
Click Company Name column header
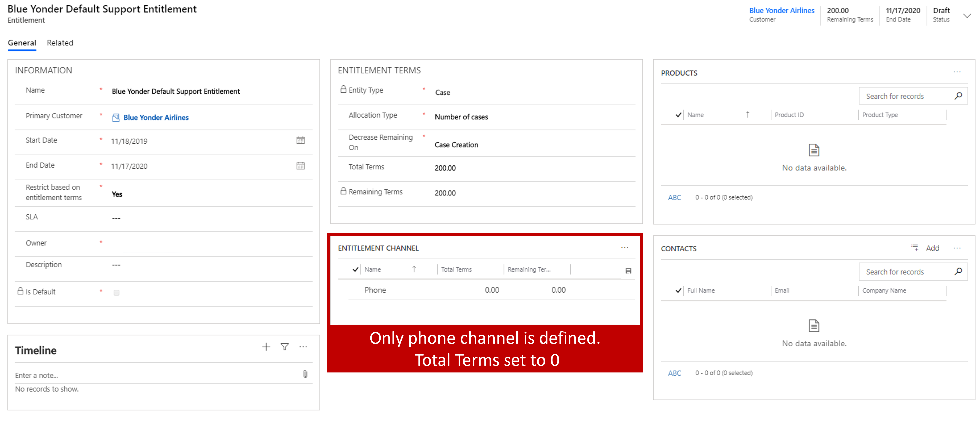(x=884, y=291)
